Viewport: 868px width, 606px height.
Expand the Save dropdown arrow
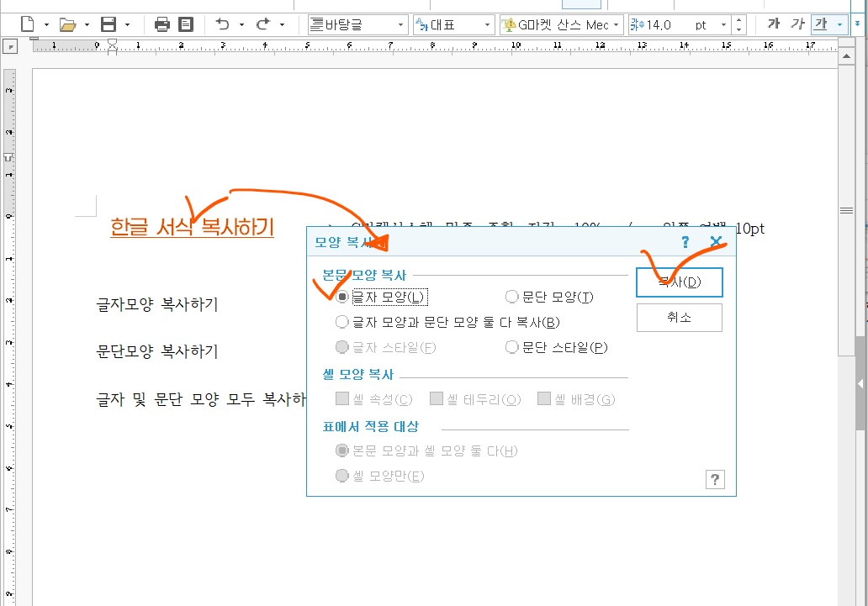coord(127,24)
